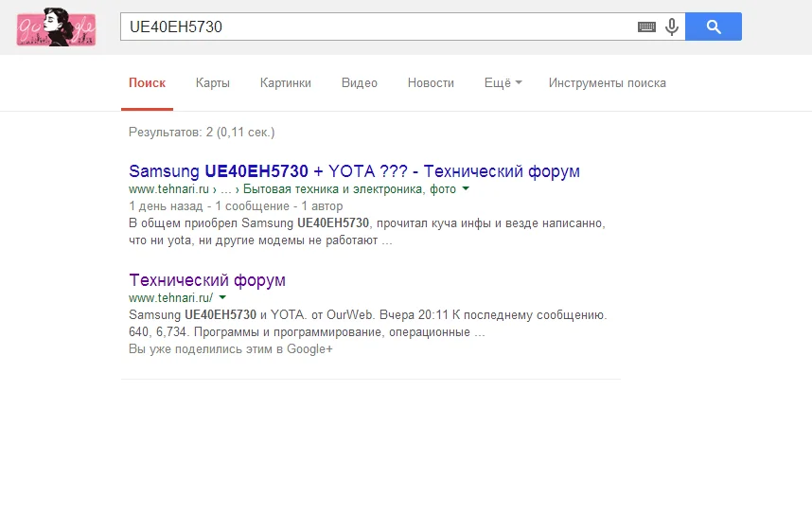812x516 pixels.
Task: Open result Samsung UE40EH5730 + YOTA ???
Action: [x=354, y=171]
